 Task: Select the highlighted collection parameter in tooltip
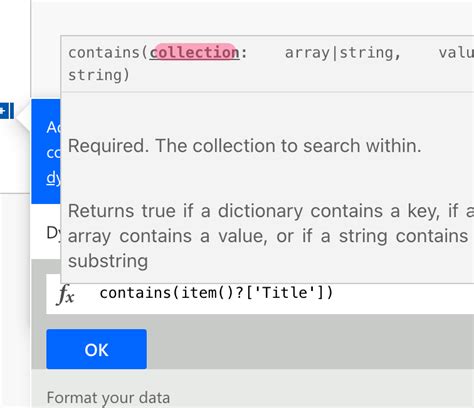tap(195, 53)
